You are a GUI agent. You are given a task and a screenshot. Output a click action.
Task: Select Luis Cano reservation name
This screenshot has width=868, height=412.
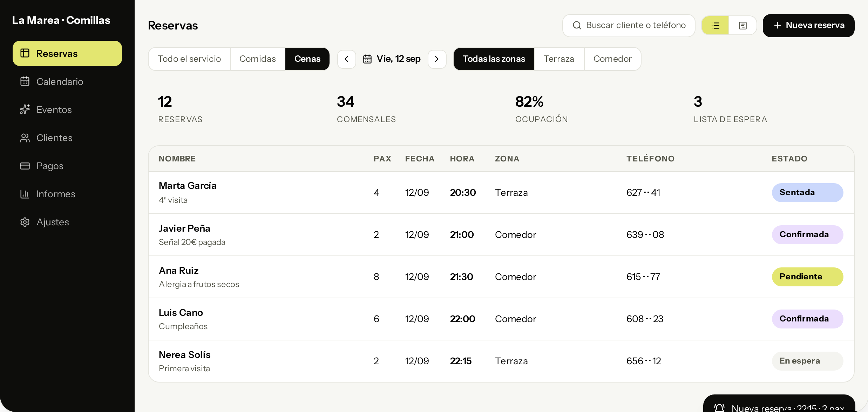coord(181,312)
